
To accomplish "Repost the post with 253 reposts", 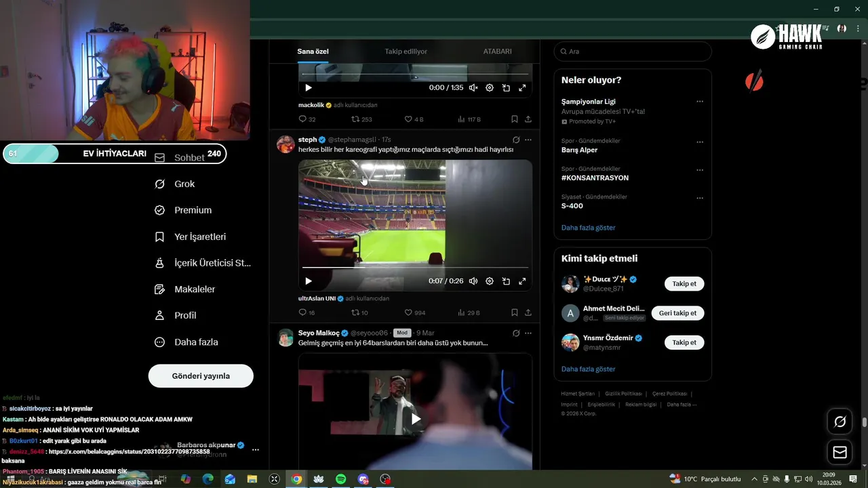I will click(x=361, y=119).
